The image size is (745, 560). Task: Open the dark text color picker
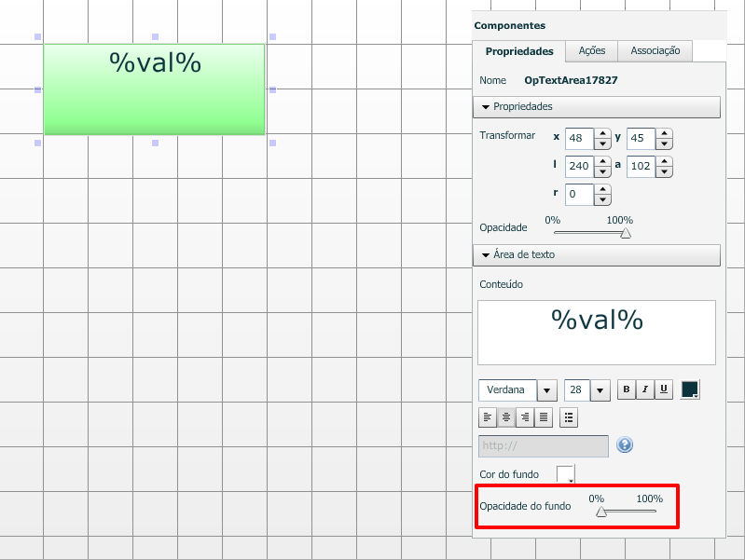point(690,390)
